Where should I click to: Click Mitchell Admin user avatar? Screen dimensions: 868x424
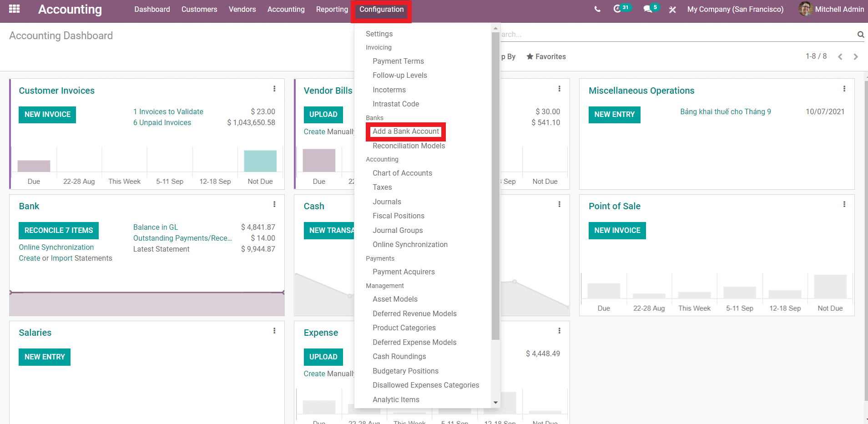805,9
